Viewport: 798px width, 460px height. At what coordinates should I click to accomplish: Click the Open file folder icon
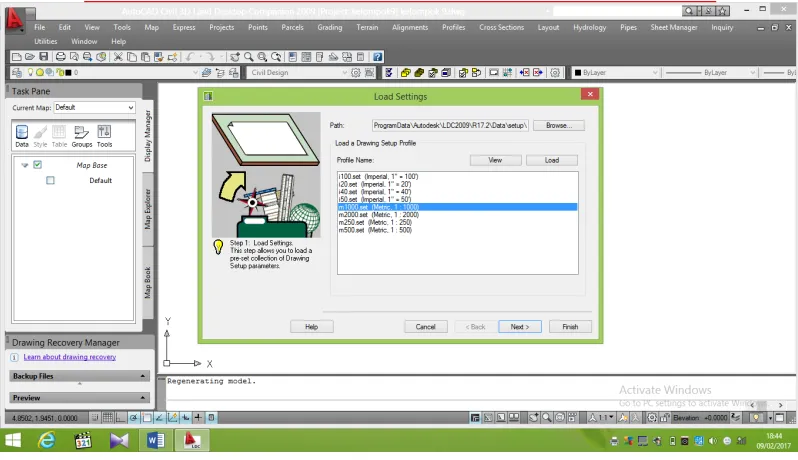point(30,57)
